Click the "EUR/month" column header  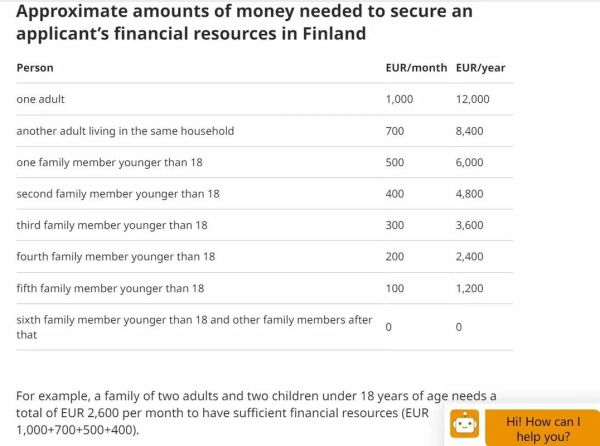tap(416, 68)
